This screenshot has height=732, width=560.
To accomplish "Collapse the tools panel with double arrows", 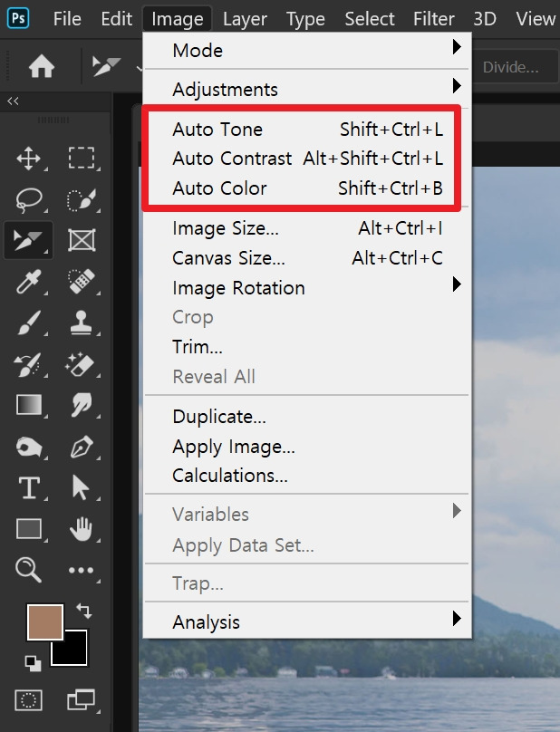I will pyautogui.click(x=13, y=101).
